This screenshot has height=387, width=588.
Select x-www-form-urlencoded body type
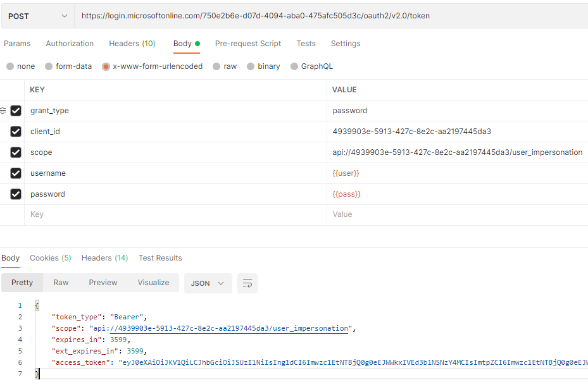[x=153, y=66]
